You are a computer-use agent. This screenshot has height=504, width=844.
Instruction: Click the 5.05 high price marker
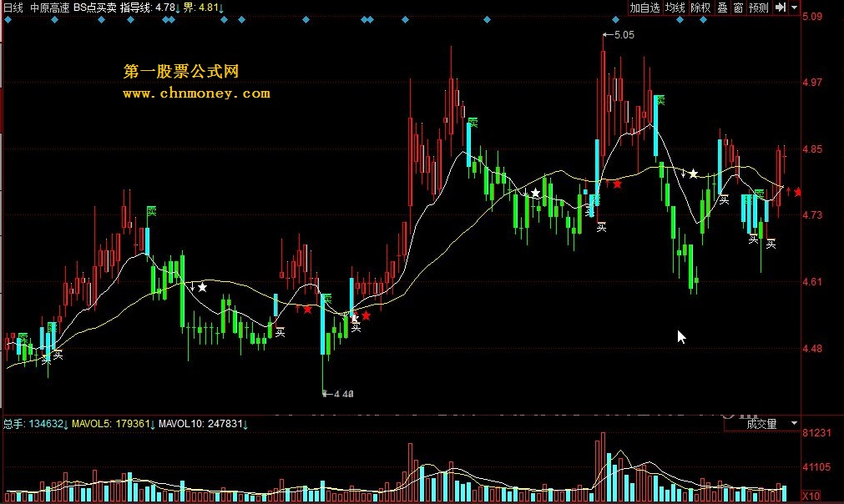(619, 35)
